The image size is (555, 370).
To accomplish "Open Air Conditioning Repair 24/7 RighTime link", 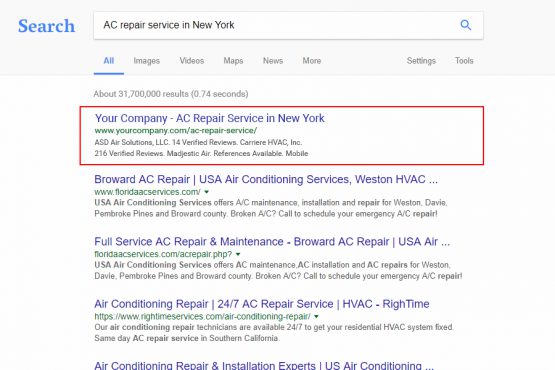I will 262,304.
